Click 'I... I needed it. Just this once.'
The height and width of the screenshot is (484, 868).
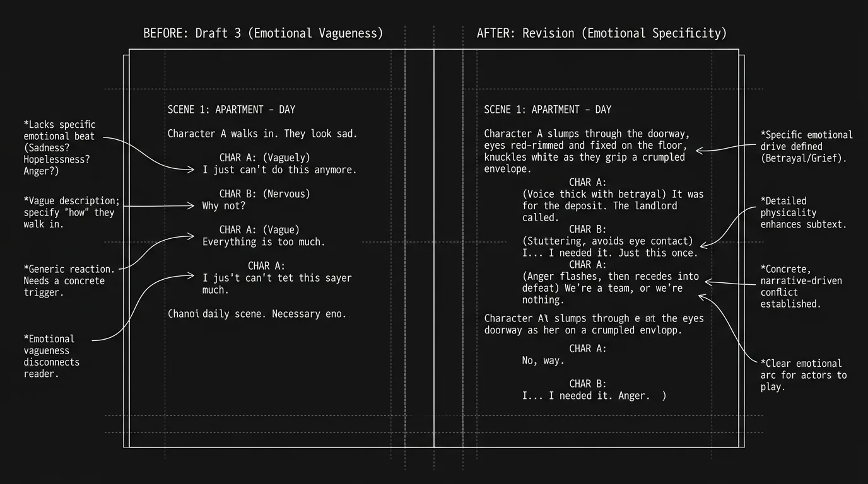[x=610, y=253]
